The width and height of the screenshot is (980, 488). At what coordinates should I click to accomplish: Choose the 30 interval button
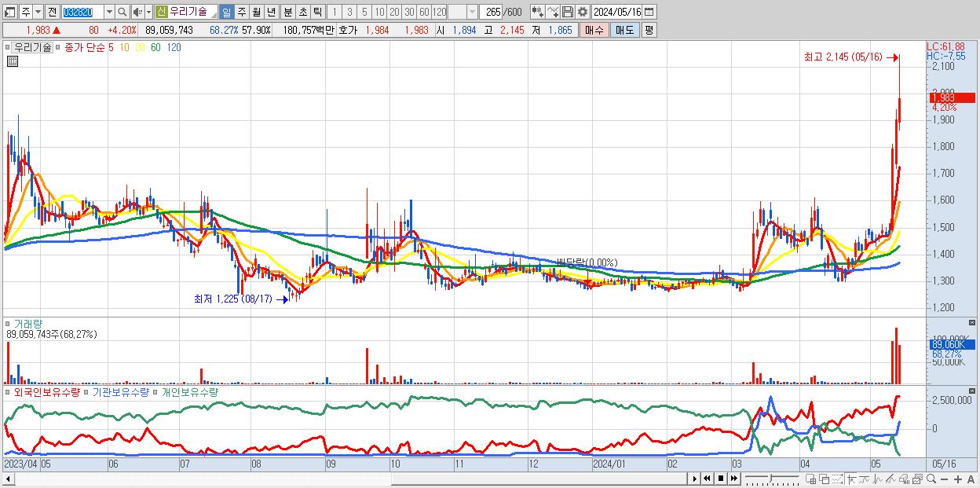coord(409,12)
